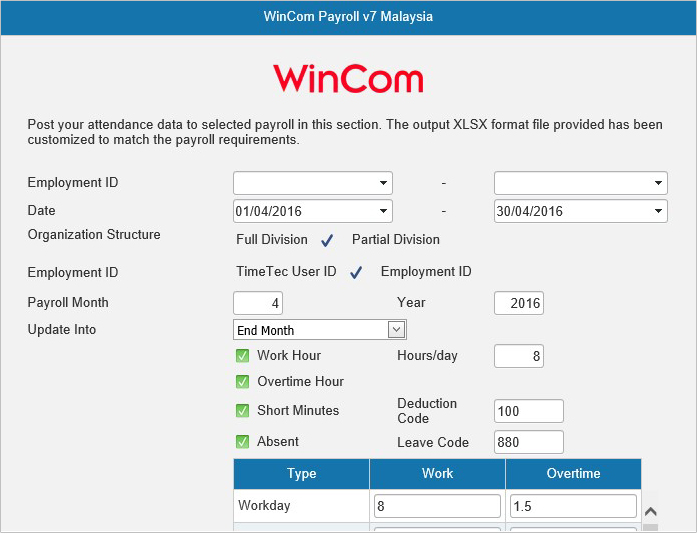Open the second Employment ID dropdown
The image size is (698, 534).
coord(580,183)
